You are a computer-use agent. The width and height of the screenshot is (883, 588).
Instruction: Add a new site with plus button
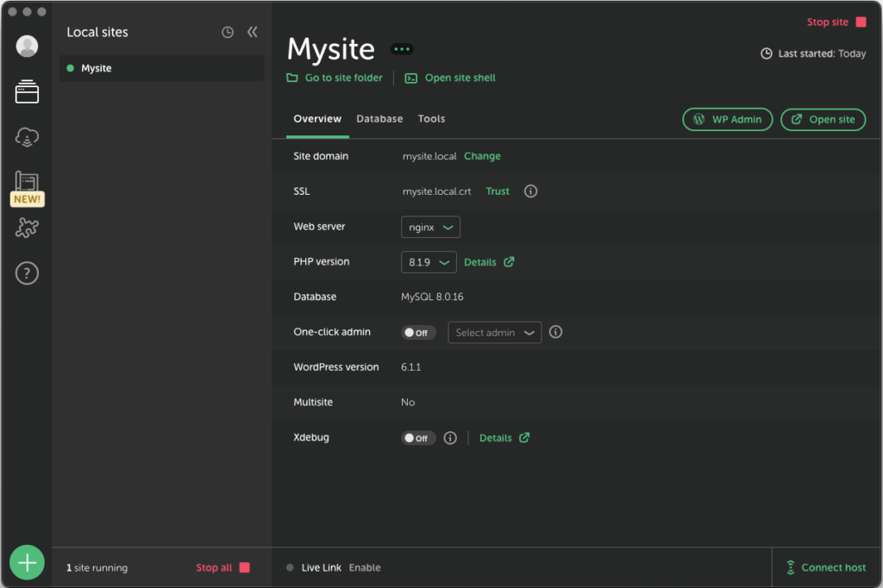pyautogui.click(x=27, y=562)
